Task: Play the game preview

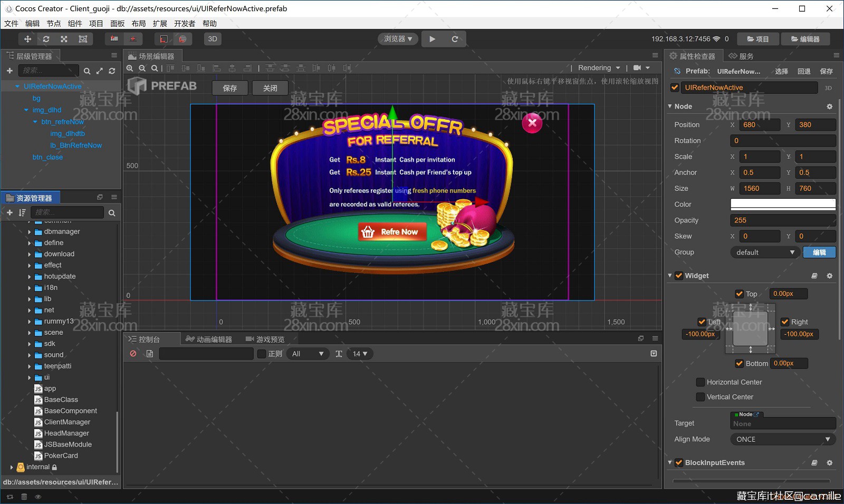Action: pyautogui.click(x=433, y=39)
